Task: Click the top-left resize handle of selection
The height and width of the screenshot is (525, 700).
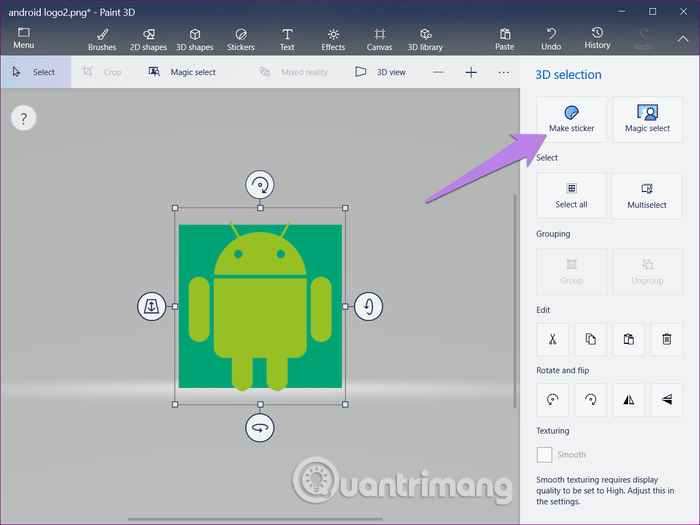Action: pos(175,208)
